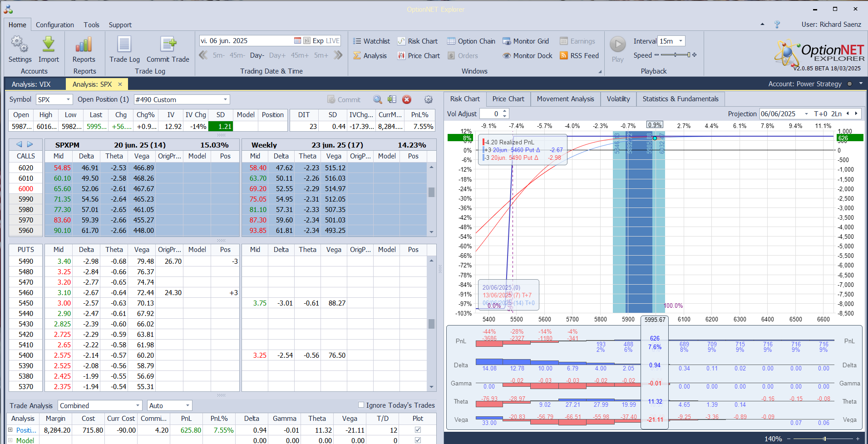This screenshot has width=868, height=444.
Task: Open the Reports chart icon
Action: pyautogui.click(x=84, y=44)
